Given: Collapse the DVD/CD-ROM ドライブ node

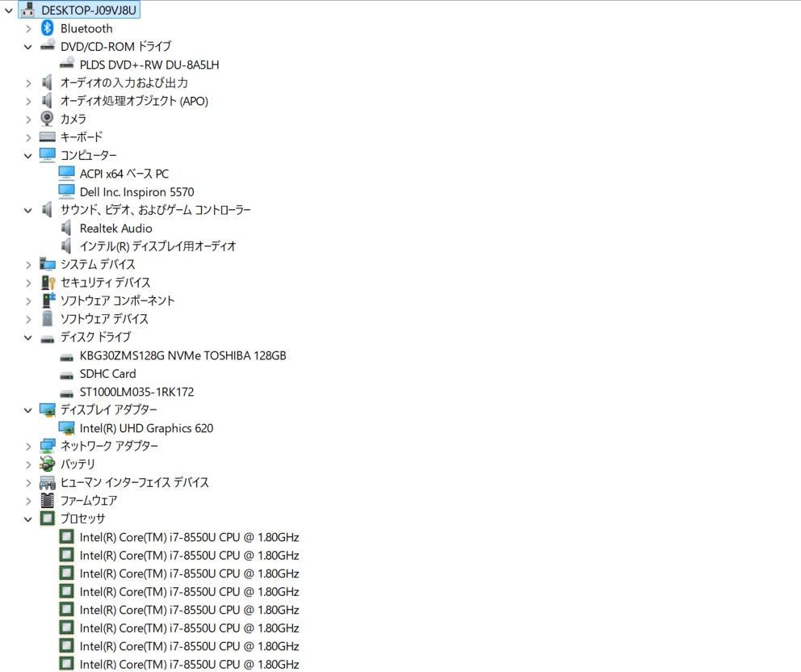Looking at the screenshot, I should pyautogui.click(x=28, y=46).
